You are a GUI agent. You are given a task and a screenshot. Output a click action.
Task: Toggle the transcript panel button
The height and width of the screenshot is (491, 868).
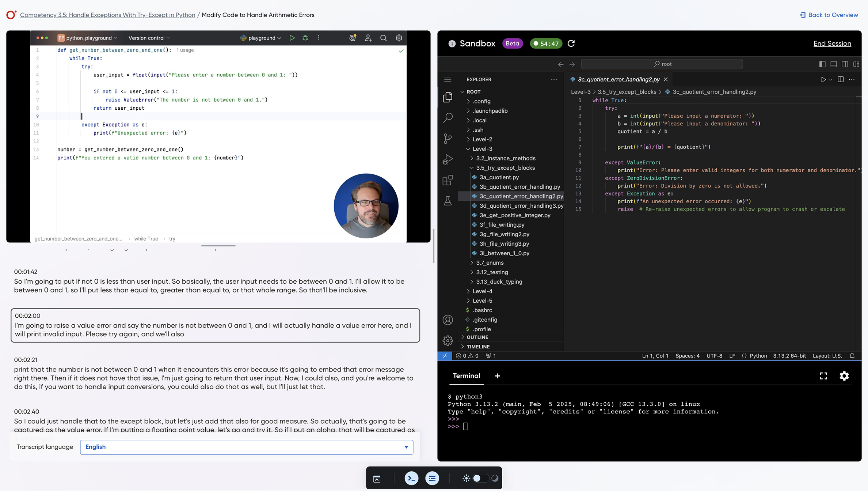(x=432, y=478)
